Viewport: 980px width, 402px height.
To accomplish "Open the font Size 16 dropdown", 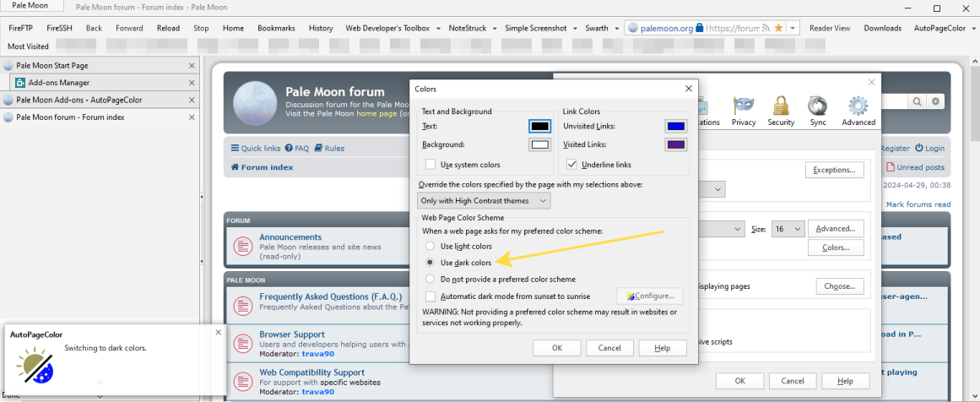I will point(788,229).
